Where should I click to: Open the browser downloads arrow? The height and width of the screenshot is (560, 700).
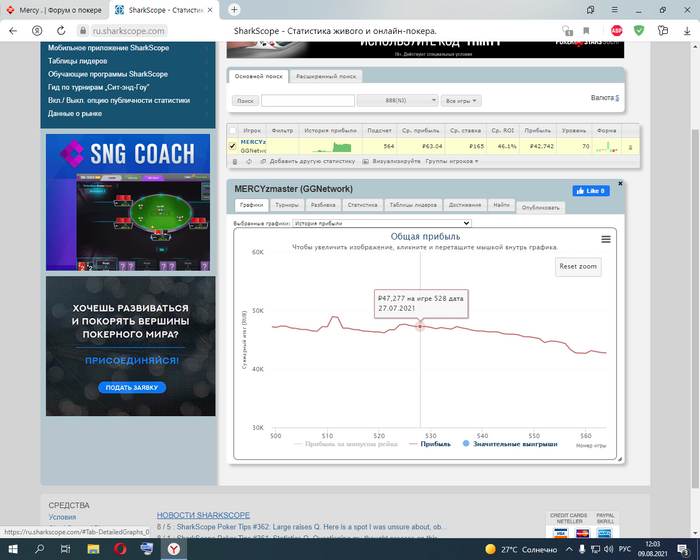[x=687, y=31]
